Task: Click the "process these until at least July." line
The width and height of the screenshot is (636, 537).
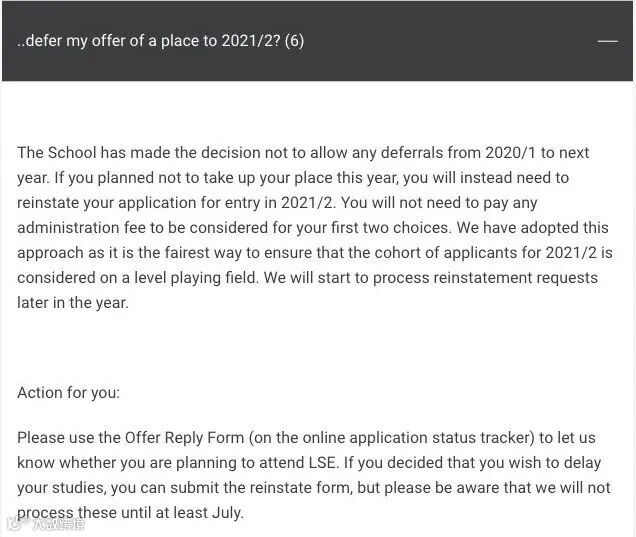Action: click(130, 513)
